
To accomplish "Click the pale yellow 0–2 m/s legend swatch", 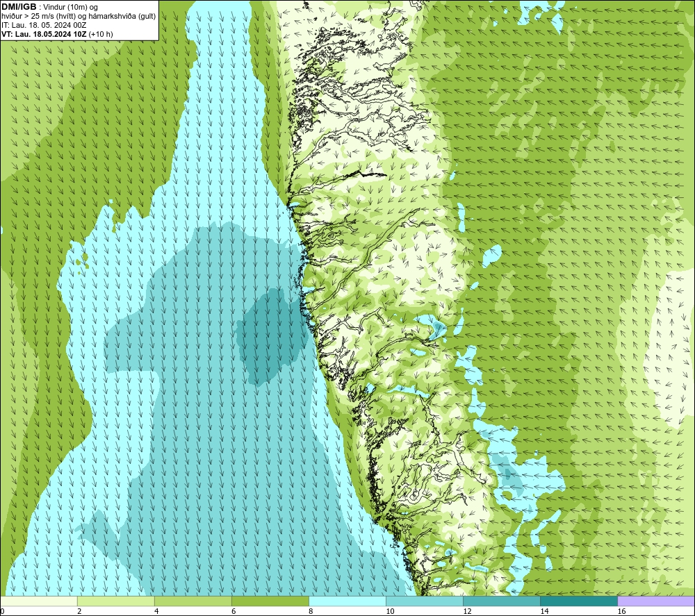I will (x=38, y=601).
